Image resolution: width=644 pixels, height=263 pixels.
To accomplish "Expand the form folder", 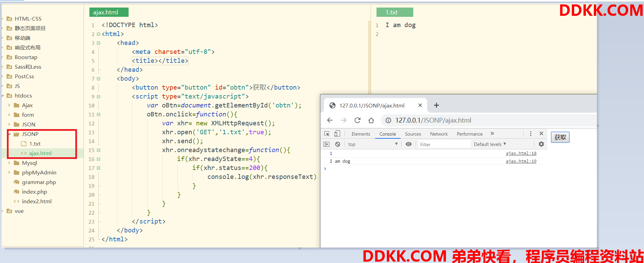I will pos(9,115).
